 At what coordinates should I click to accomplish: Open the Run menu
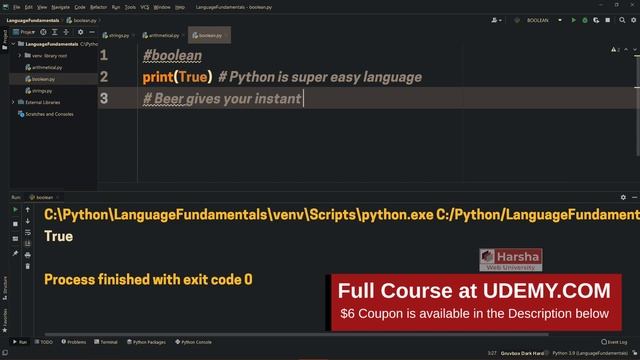coord(116,7)
